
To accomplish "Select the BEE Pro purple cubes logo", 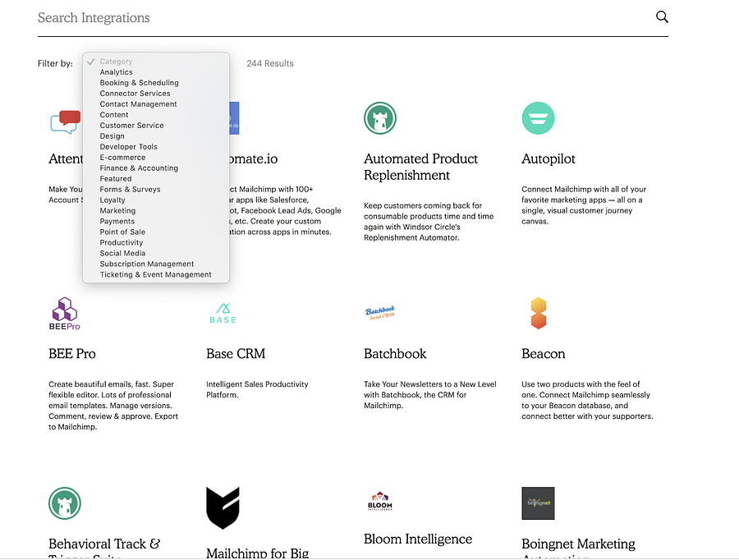I will pyautogui.click(x=64, y=314).
